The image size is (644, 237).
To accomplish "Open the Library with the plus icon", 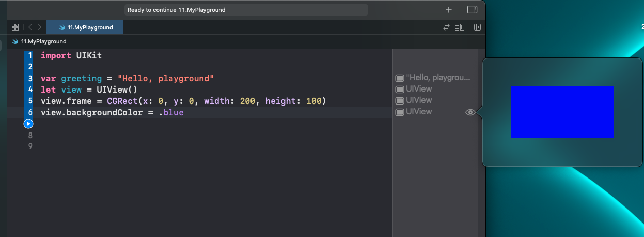I will point(449,10).
